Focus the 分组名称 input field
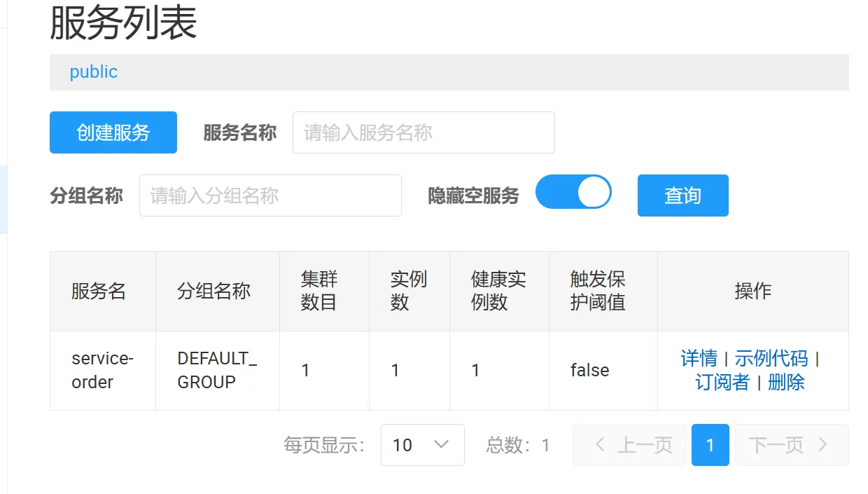Screen dimensions: 868x494 (270, 195)
